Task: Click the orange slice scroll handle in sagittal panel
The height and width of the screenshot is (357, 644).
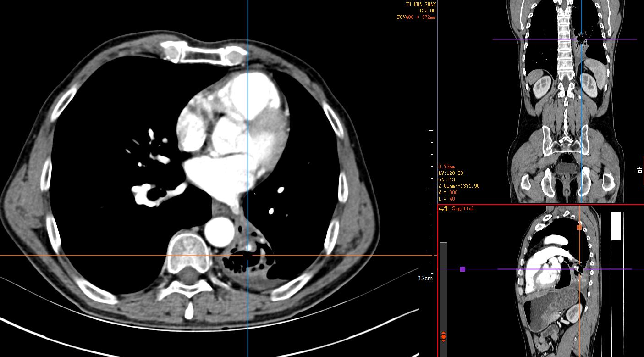Action: tap(443, 337)
